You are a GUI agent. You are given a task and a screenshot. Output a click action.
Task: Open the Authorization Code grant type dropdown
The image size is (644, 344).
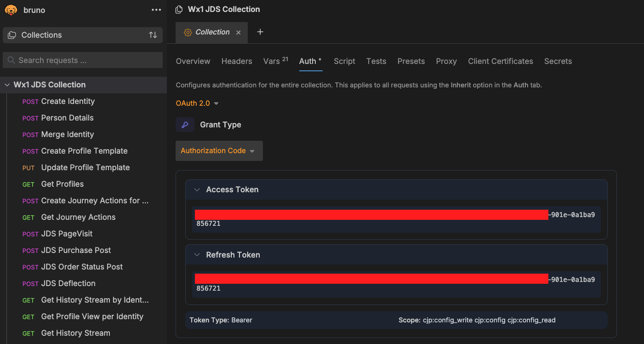coord(219,151)
